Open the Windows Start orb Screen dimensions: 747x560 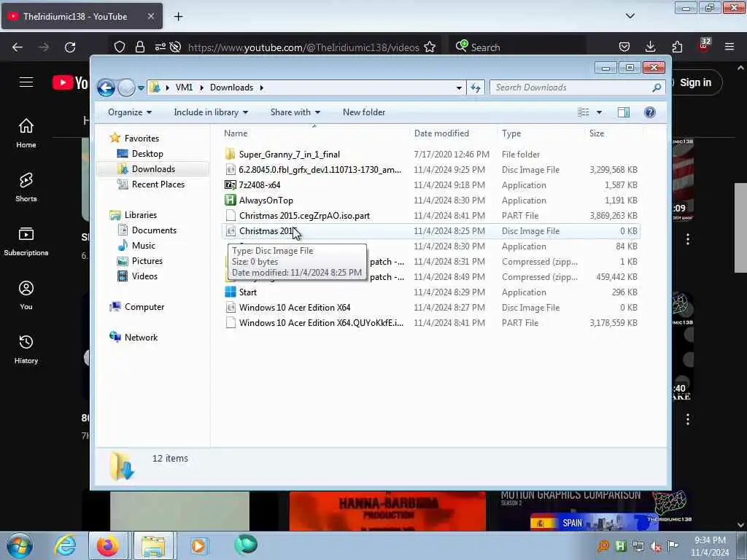pyautogui.click(x=20, y=546)
